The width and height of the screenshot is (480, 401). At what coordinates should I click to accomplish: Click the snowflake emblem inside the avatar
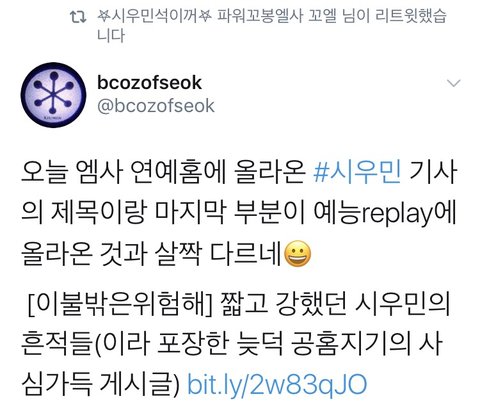click(53, 93)
